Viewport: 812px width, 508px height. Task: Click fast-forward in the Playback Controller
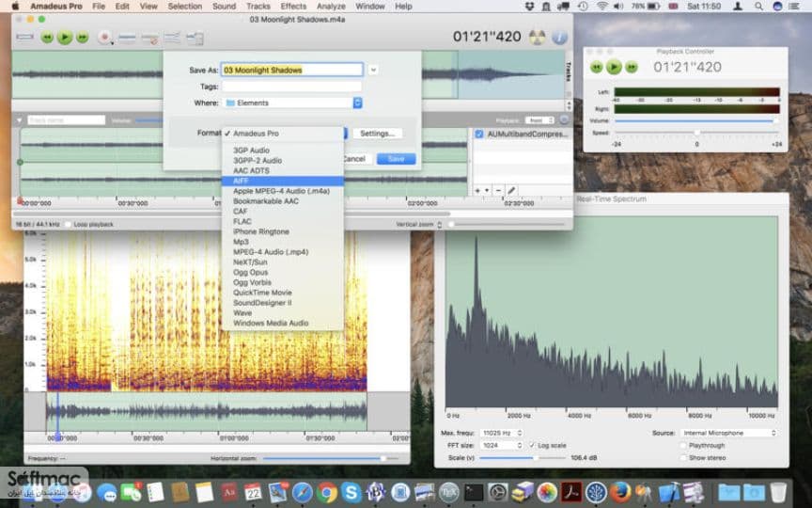click(632, 67)
